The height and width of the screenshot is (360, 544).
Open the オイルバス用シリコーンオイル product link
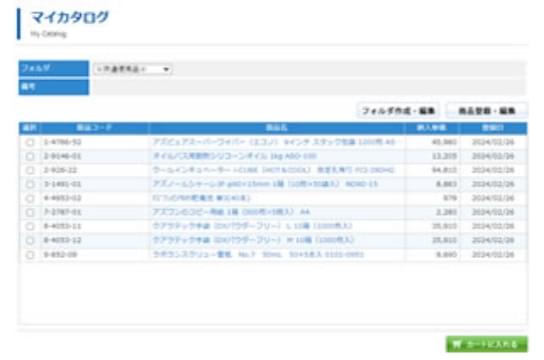[x=235, y=156]
